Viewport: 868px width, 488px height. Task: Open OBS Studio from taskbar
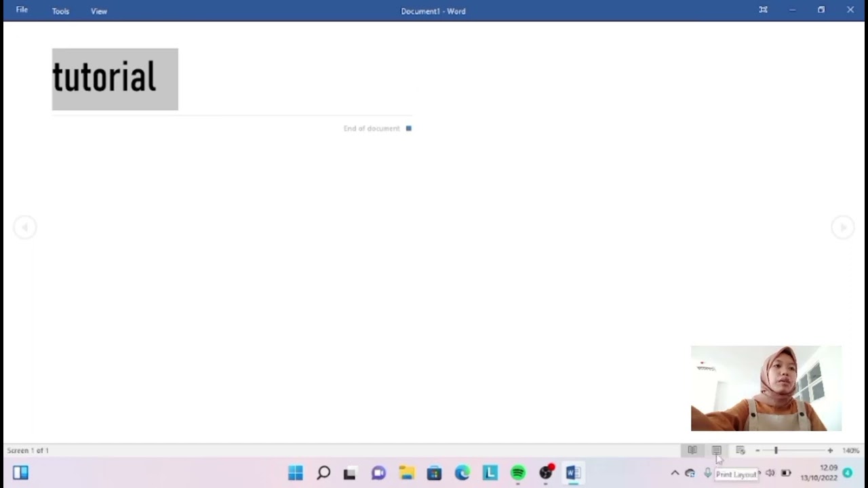tap(546, 473)
